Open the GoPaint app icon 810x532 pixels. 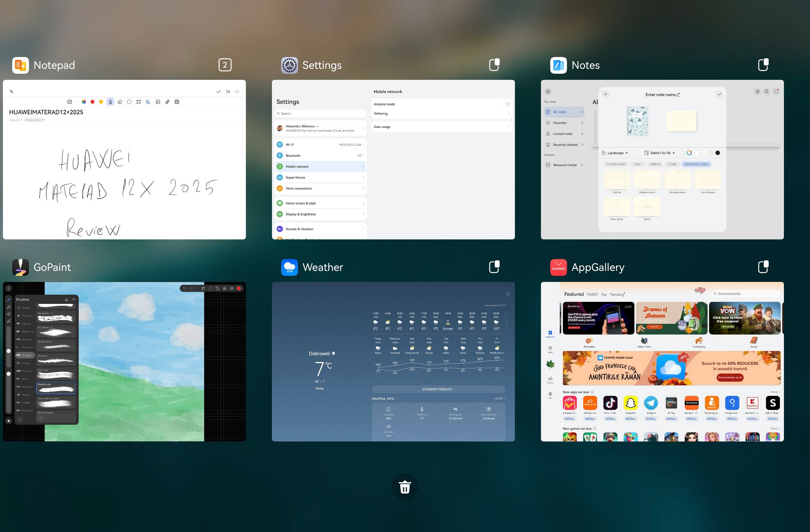[20, 267]
